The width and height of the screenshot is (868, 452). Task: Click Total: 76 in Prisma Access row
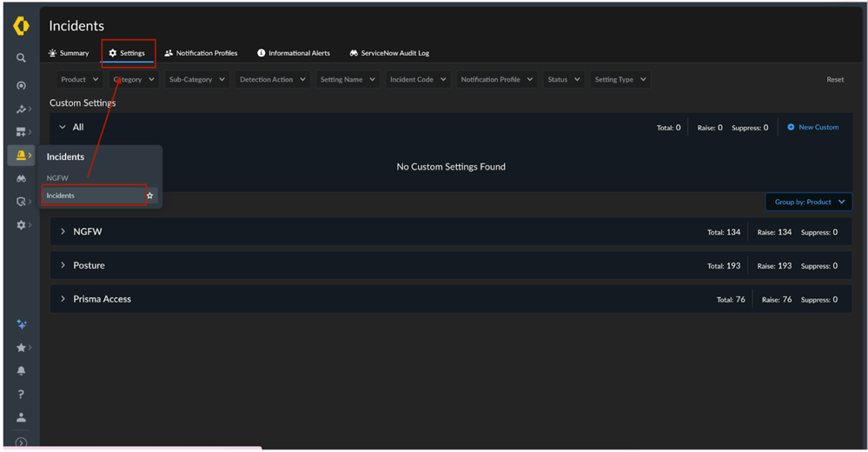(731, 300)
